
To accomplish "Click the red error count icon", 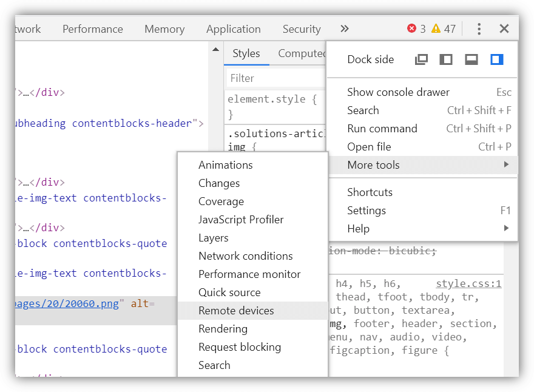I will (412, 29).
